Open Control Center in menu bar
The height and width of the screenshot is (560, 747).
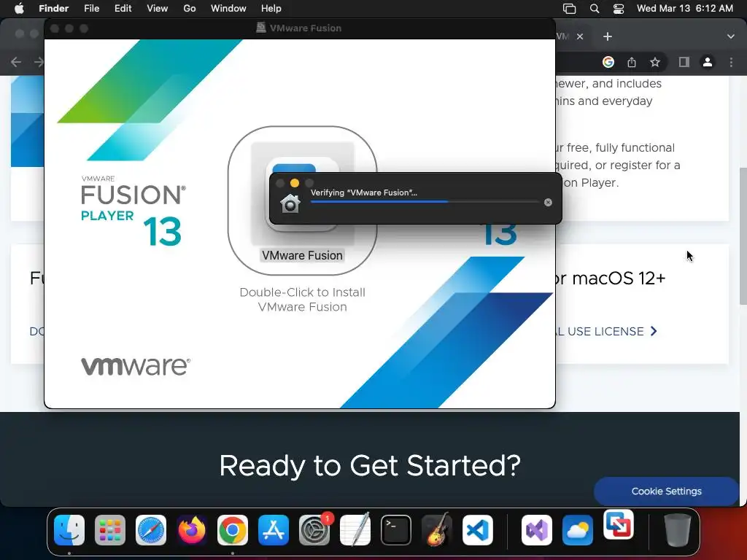619,9
